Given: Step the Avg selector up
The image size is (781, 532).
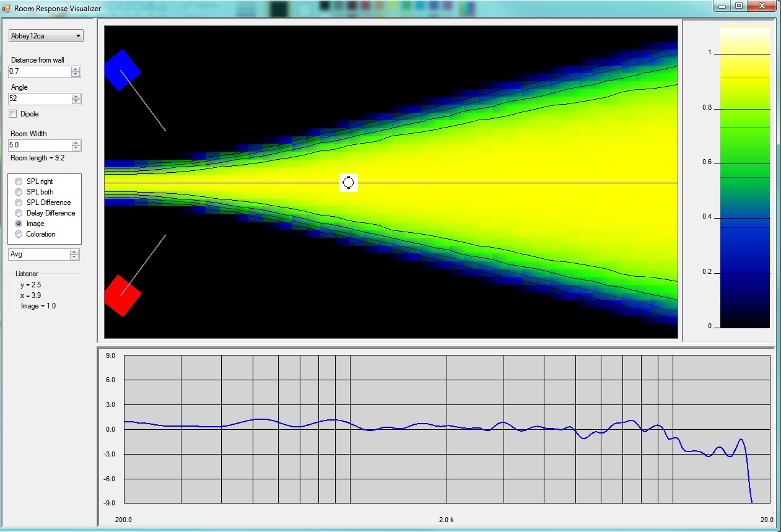Looking at the screenshot, I should pyautogui.click(x=74, y=251).
